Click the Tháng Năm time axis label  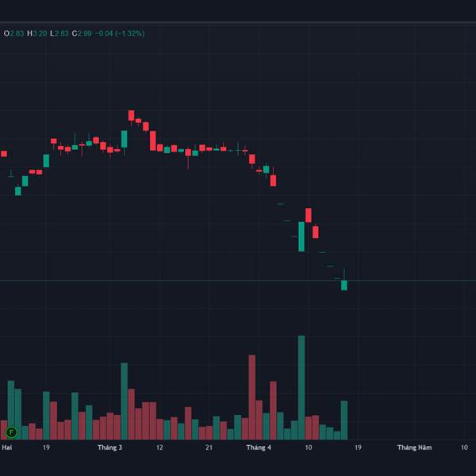coord(414,447)
